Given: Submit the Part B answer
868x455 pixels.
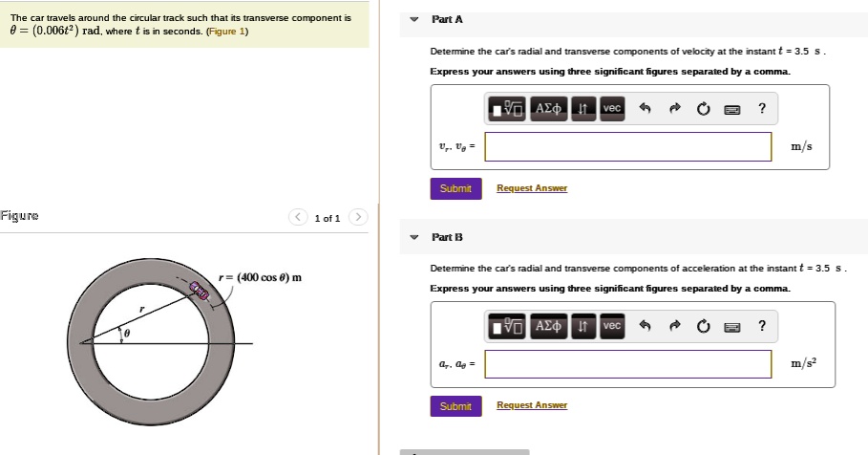Looking at the screenshot, I should [x=455, y=406].
